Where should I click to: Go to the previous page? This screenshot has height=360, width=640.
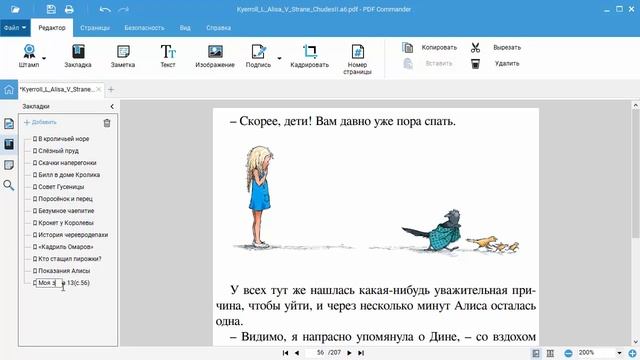tap(297, 353)
